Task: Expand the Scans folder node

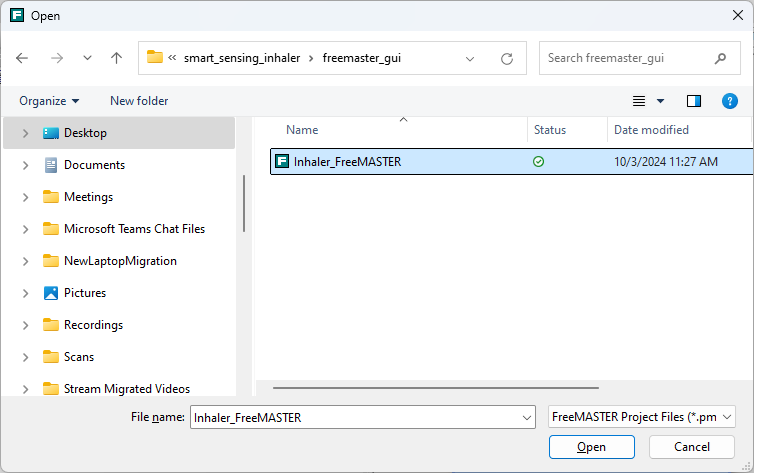Action: pyautogui.click(x=26, y=358)
